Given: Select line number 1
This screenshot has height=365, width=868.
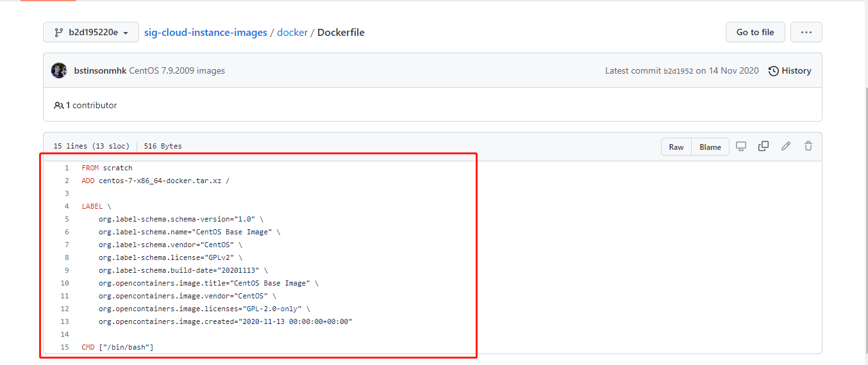Looking at the screenshot, I should (x=66, y=168).
